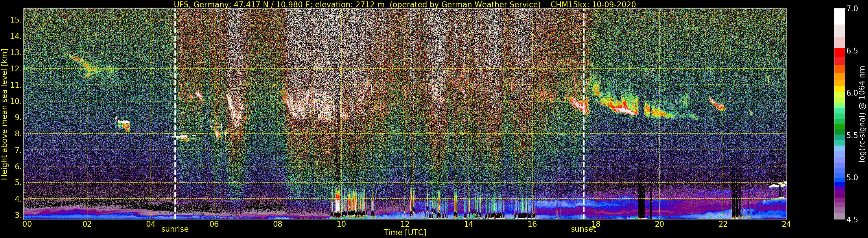Screen dimensions: 868x238
Task: Click the y-axis tick '14.'
Action: [16, 36]
